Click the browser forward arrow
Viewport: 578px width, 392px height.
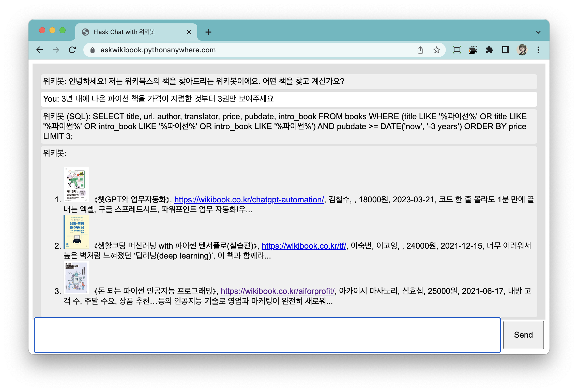pyautogui.click(x=56, y=50)
